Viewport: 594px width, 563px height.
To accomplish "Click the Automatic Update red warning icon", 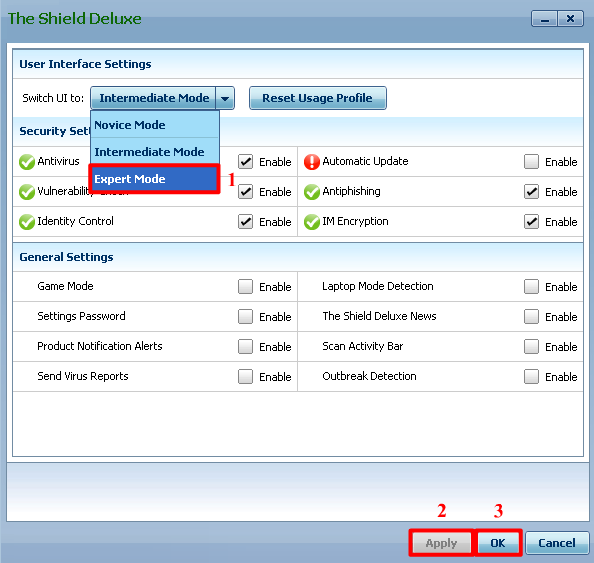I will [x=312, y=162].
